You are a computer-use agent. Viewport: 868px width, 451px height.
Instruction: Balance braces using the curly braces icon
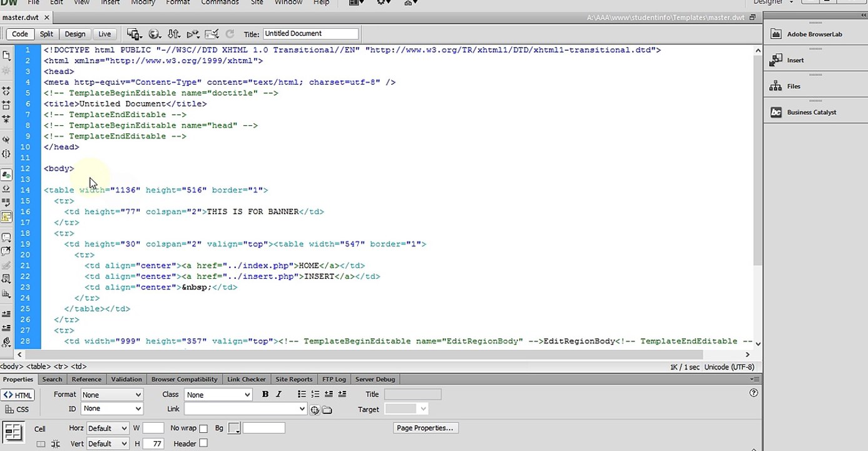tap(6, 153)
